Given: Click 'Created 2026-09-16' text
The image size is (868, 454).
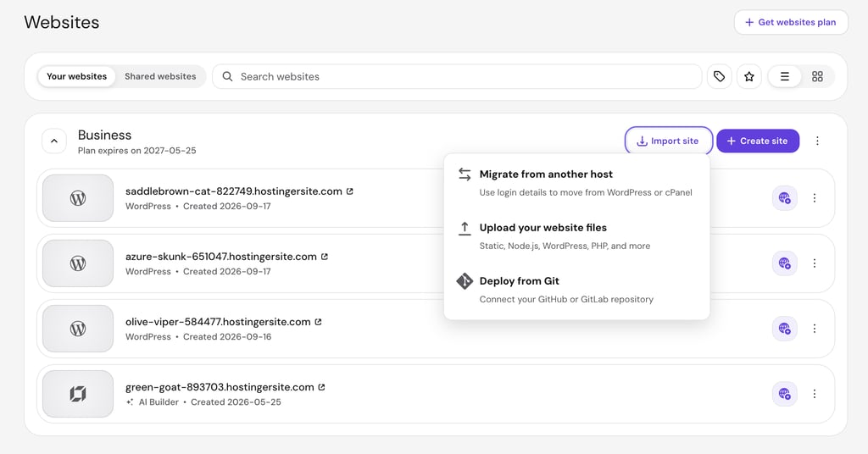Looking at the screenshot, I should 227,337.
